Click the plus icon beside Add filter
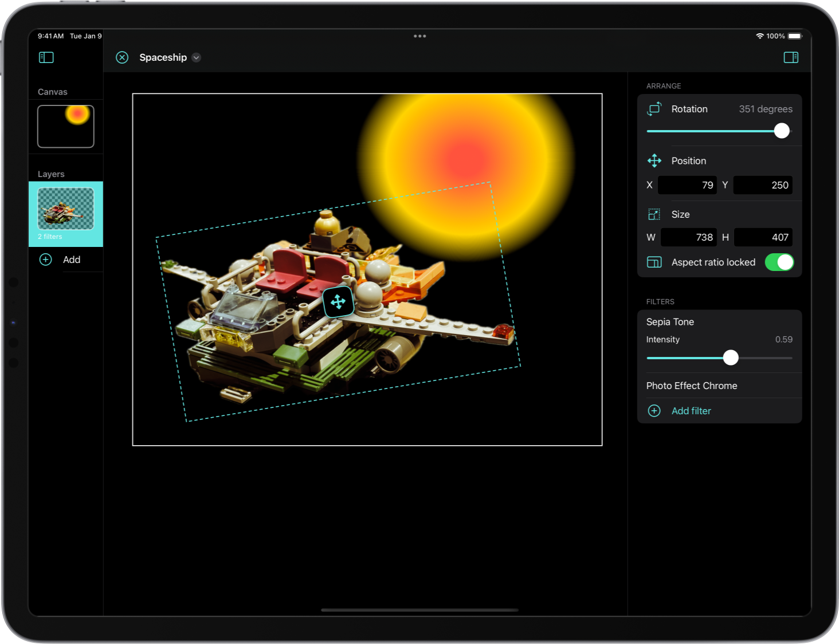 click(654, 411)
